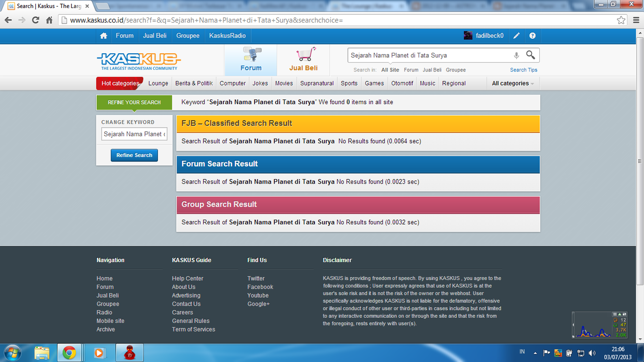Click the fadilbeck0 username link
The image size is (644, 362).
(x=490, y=36)
